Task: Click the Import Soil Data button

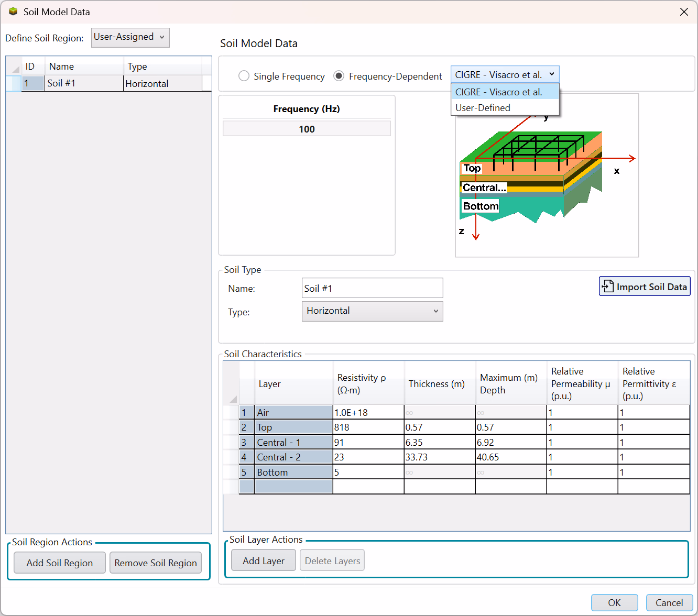Action: (645, 287)
